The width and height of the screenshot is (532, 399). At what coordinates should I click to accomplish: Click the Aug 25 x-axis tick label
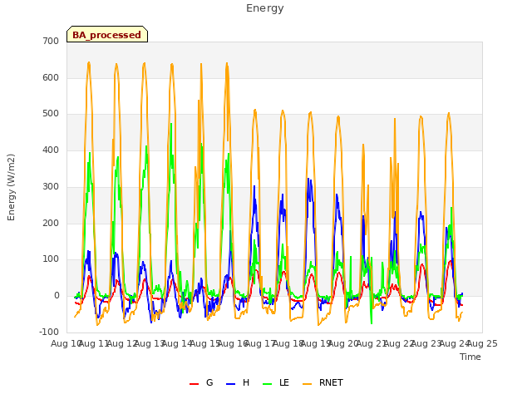[x=482, y=344]
